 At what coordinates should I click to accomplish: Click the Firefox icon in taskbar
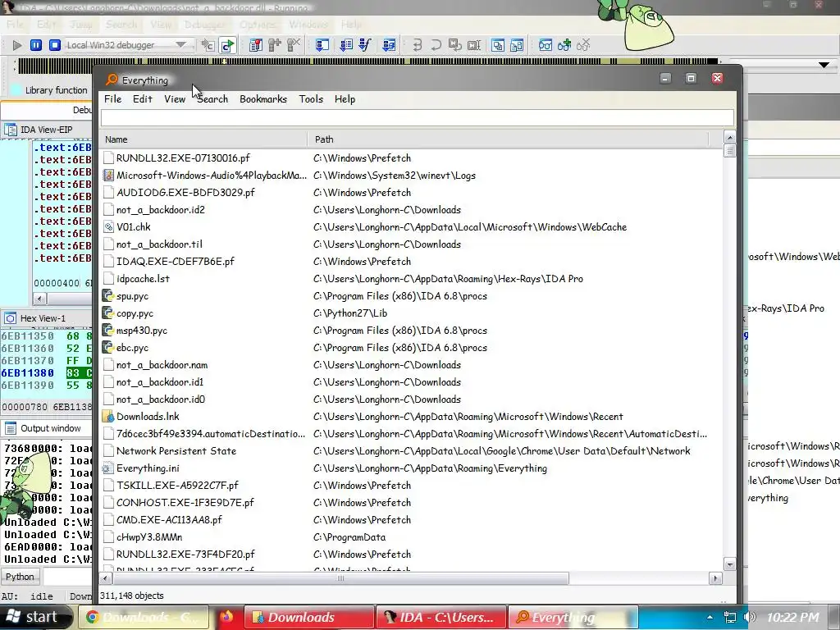(x=226, y=617)
